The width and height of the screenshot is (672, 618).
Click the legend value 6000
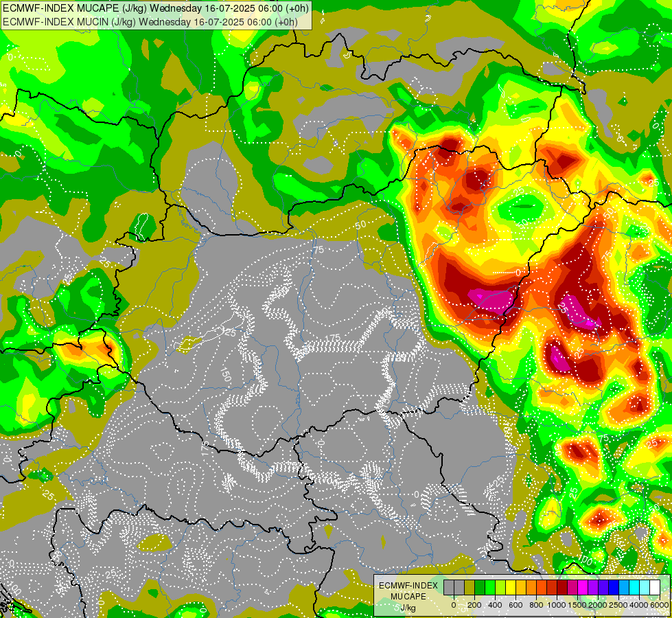(660, 605)
